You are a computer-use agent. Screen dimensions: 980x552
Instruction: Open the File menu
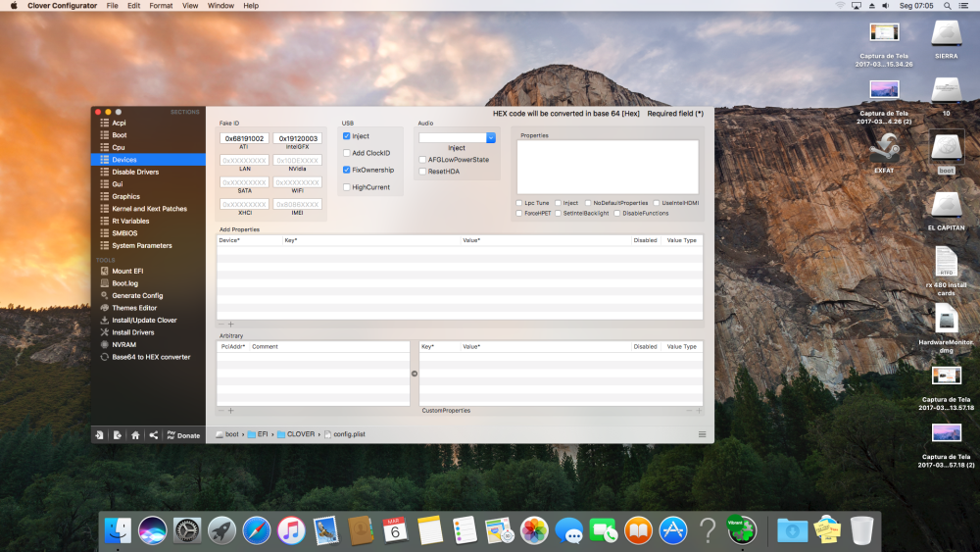coord(113,6)
